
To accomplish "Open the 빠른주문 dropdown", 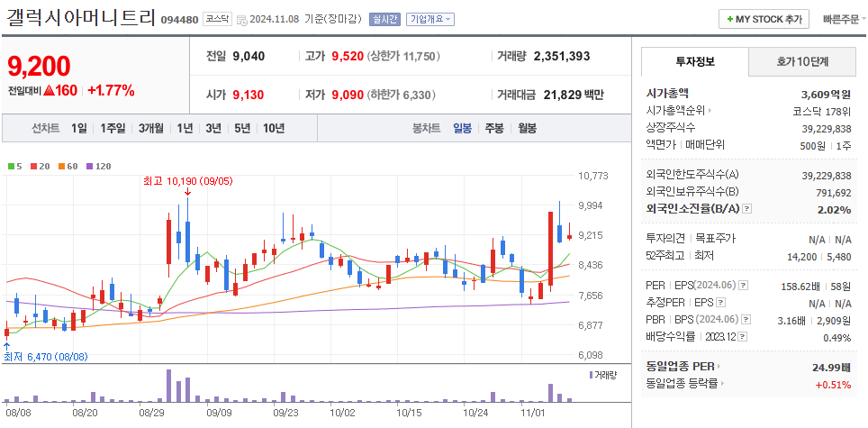I will 845,19.
